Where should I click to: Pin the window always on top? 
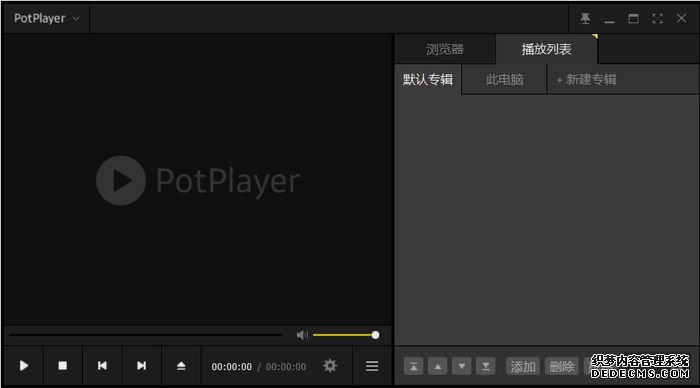point(585,18)
